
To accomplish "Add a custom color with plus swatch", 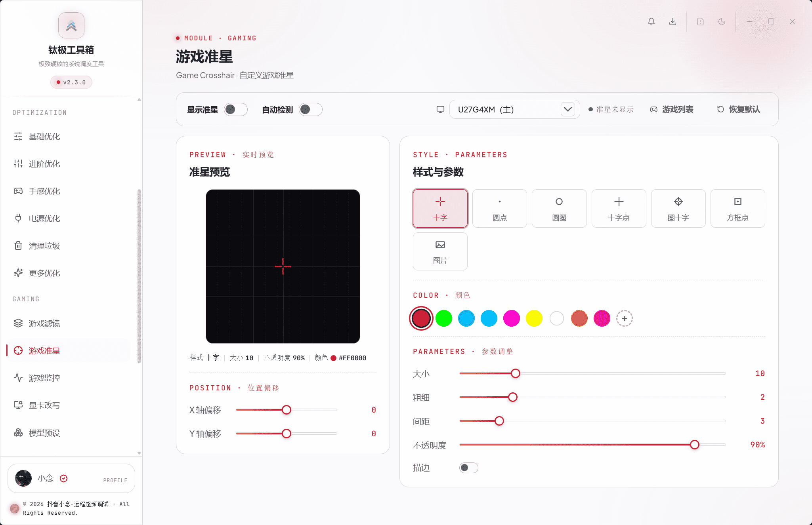I will tap(625, 318).
